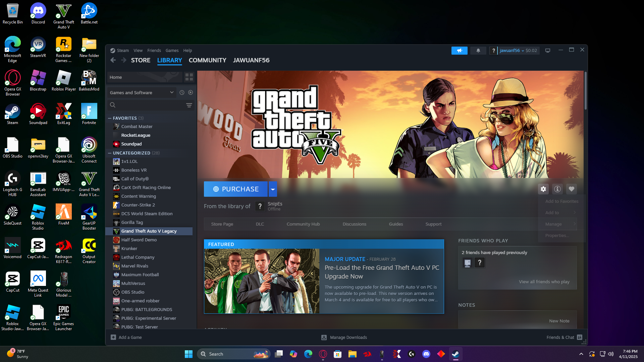This screenshot has height=362, width=644.
Task: Switch to the STORE tab
Action: [x=141, y=60]
